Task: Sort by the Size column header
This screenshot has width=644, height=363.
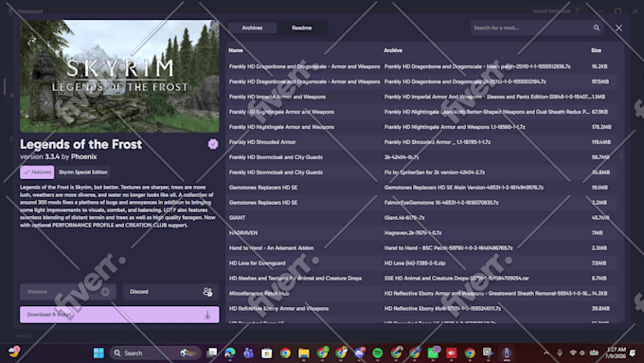Action: click(x=596, y=50)
